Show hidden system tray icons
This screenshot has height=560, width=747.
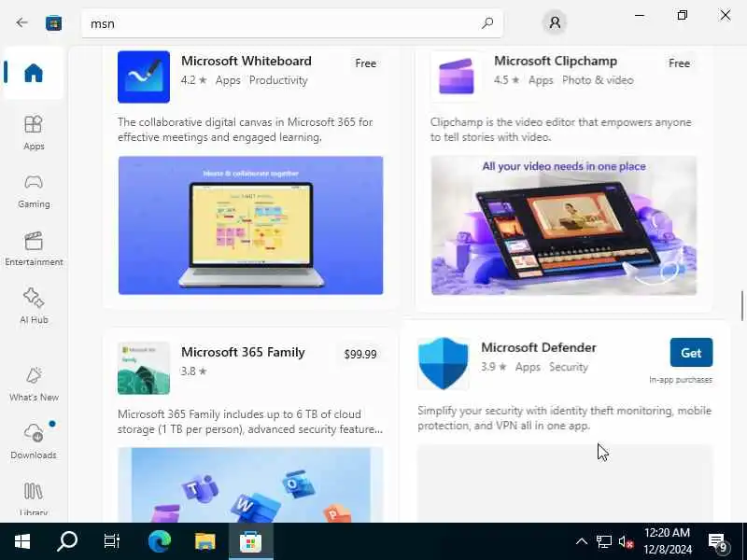pos(581,541)
